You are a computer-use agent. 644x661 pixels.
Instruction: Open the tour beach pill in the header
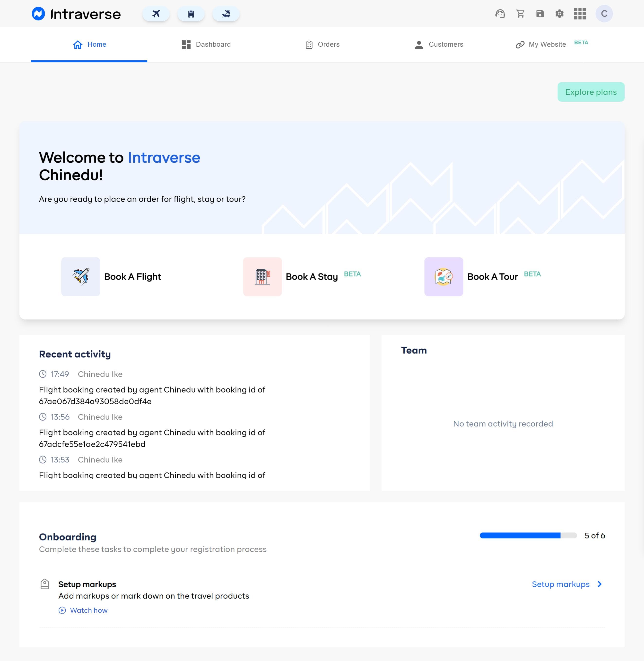(226, 14)
